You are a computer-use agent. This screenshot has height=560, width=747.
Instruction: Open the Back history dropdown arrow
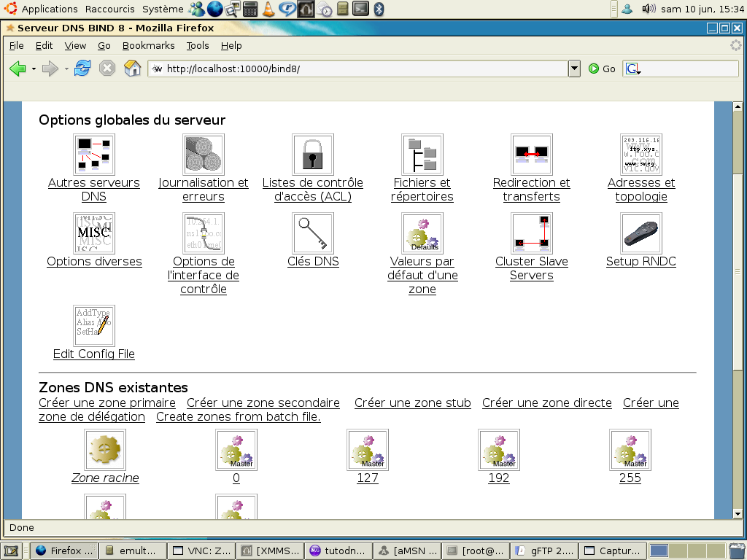[34, 69]
